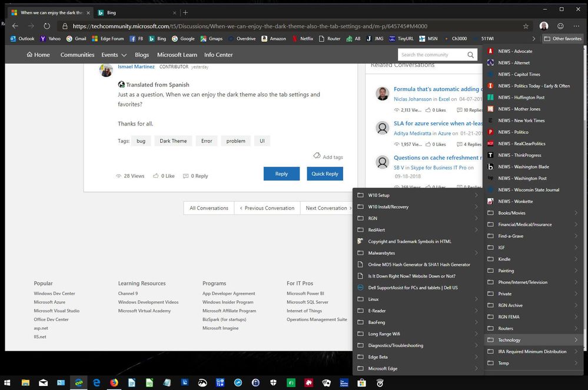588x390 pixels.
Task: Click the community search magnifier icon
Action: pyautogui.click(x=470, y=54)
